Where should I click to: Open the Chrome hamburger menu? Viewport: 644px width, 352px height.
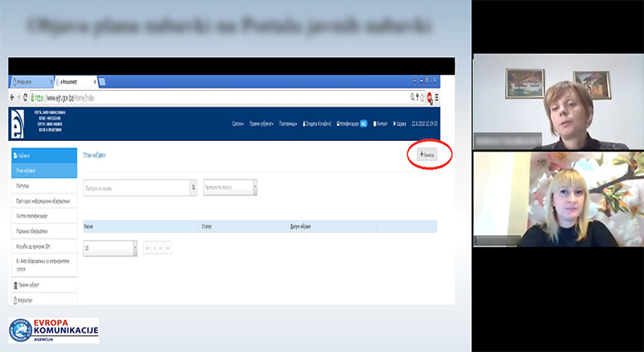(x=438, y=97)
